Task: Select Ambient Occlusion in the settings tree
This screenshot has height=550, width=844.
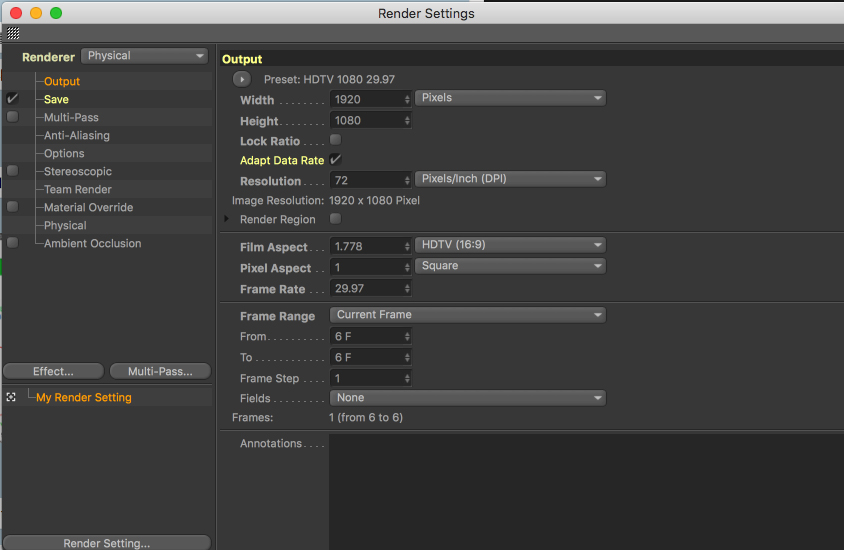Action: coord(93,243)
